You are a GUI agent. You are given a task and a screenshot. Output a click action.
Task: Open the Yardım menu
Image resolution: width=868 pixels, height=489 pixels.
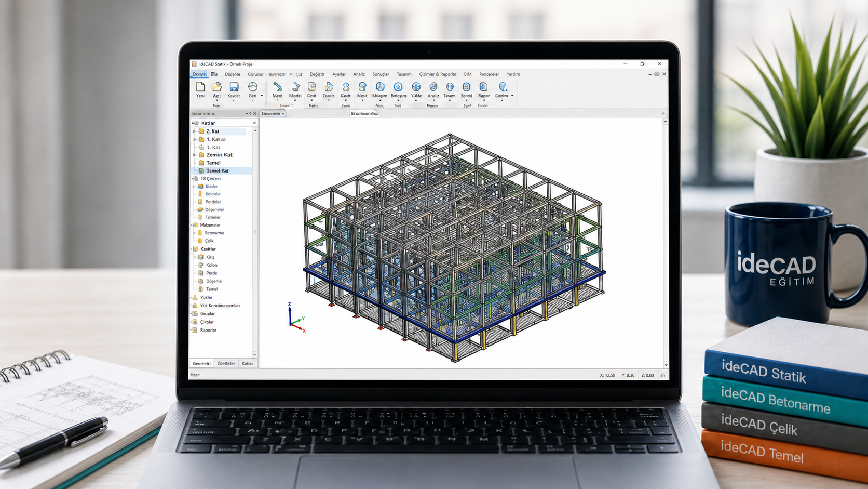coord(513,74)
